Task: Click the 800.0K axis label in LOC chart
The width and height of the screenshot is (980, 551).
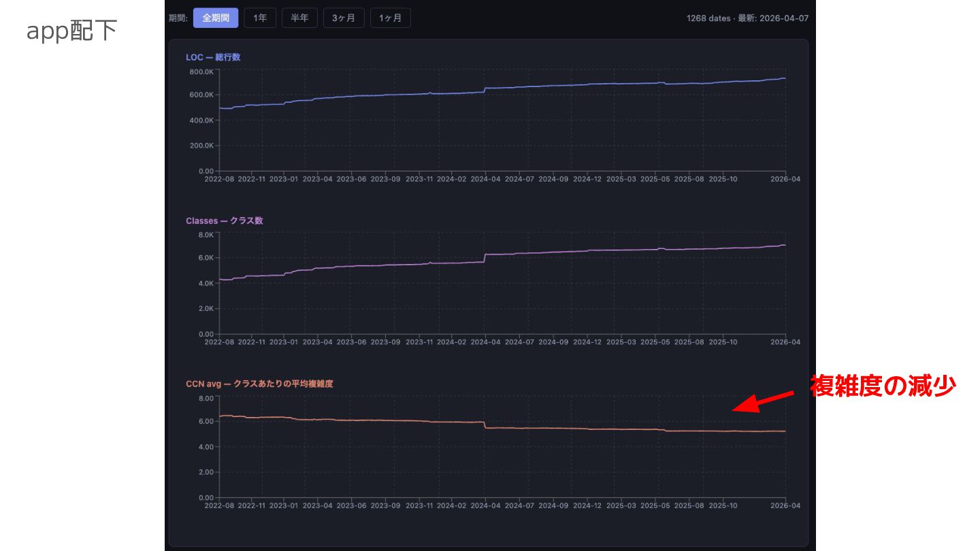Action: pyautogui.click(x=201, y=71)
